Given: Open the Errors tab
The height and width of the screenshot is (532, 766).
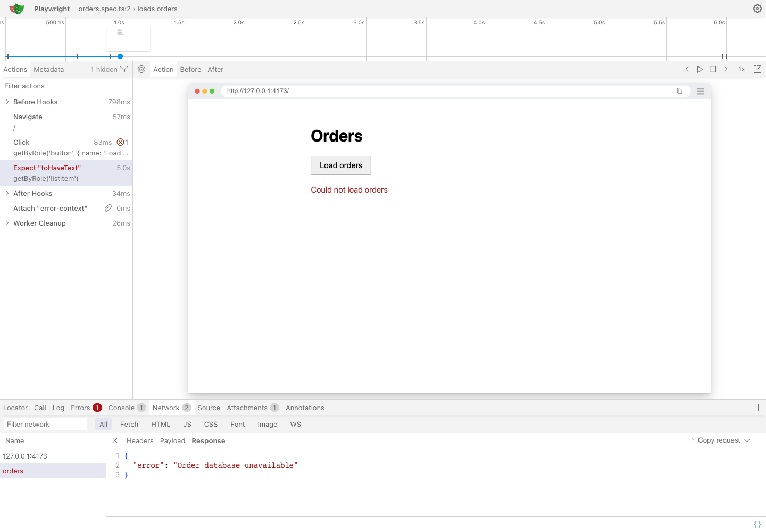Looking at the screenshot, I should click(86, 408).
